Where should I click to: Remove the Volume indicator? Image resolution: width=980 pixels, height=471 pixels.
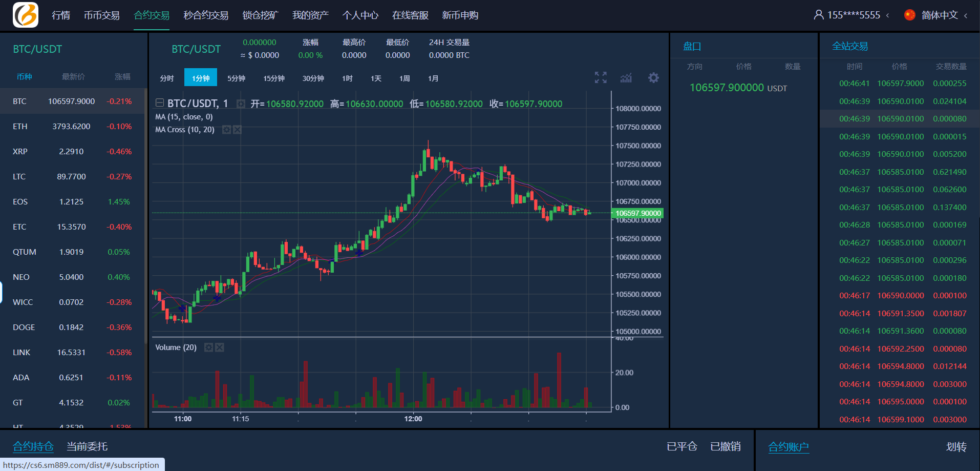(x=220, y=347)
